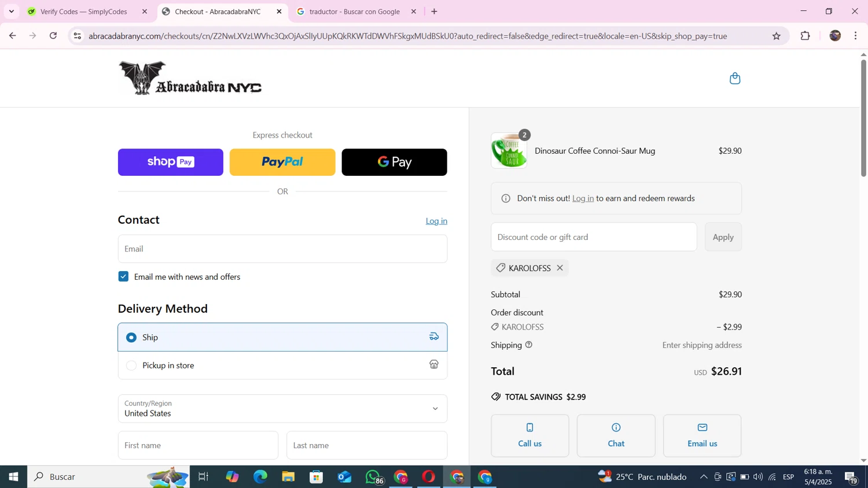Open the browser Extensions puzzle icon
Screen dimensions: 868x488
point(805,36)
